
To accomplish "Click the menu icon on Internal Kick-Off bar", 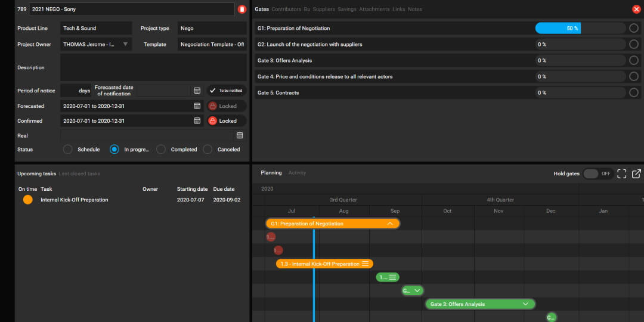I will (366, 264).
